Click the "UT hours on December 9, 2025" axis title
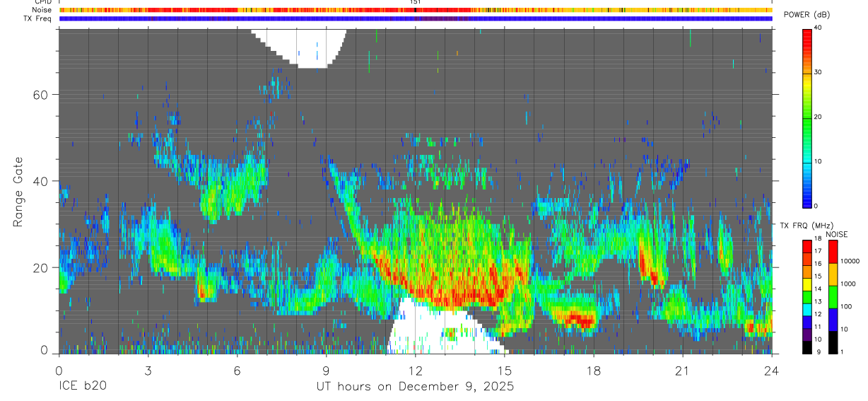Viewport: 868px width, 401px height. coord(415,387)
